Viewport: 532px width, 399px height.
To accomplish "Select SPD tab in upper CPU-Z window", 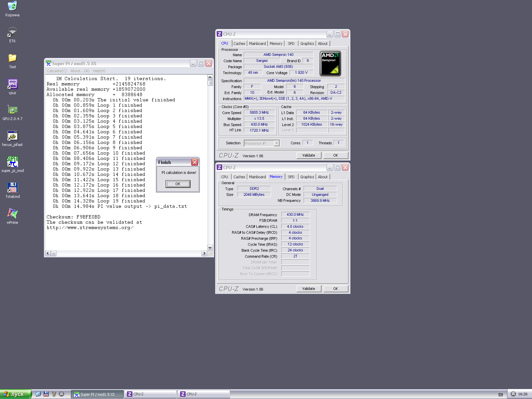I will 291,44.
